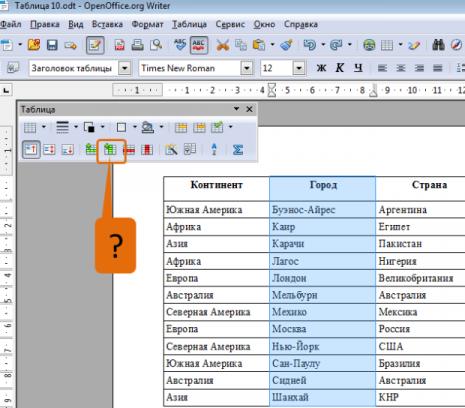The height and width of the screenshot is (408, 465).
Task: Export directly as PDF
Action: (x=119, y=45)
